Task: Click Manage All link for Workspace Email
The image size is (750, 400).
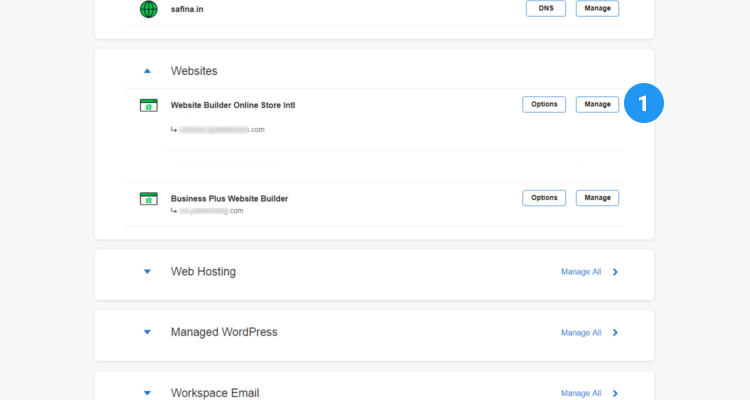Action: [581, 393]
